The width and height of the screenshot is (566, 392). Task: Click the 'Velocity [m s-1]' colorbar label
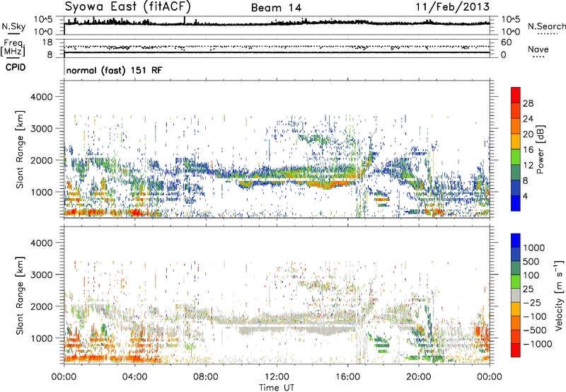click(x=559, y=295)
